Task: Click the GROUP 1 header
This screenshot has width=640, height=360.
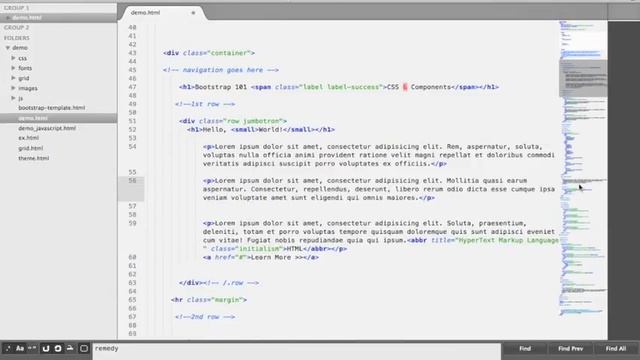Action: tap(16, 8)
